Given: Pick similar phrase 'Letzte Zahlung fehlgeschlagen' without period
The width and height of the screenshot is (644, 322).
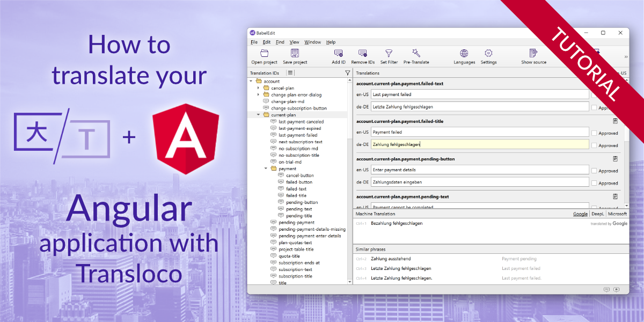Looking at the screenshot, I should (x=401, y=268).
